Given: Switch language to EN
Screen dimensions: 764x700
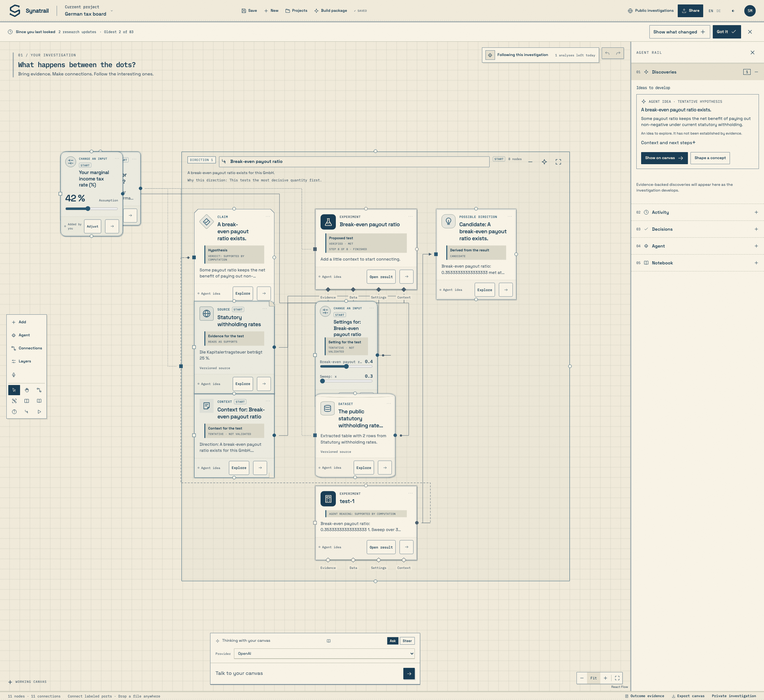Looking at the screenshot, I should tap(711, 11).
